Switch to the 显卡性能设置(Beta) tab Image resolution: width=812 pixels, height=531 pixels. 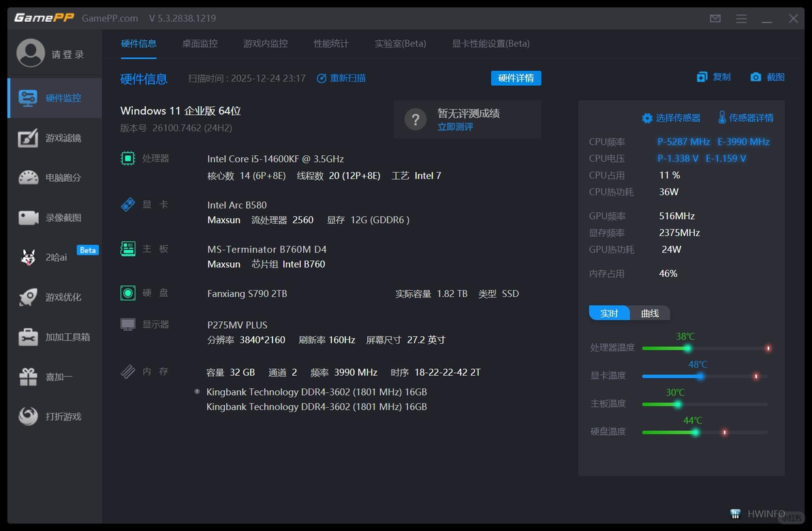click(490, 44)
